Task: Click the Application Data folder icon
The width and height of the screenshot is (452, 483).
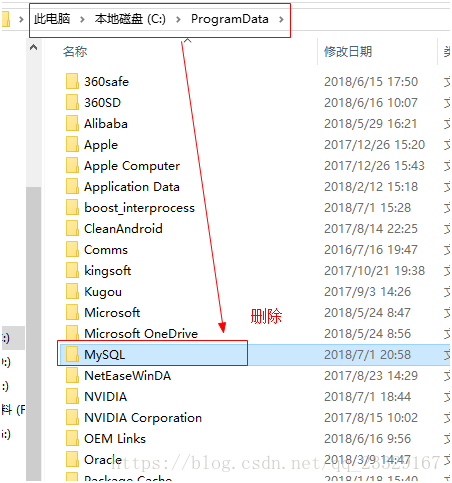Action: click(x=72, y=186)
